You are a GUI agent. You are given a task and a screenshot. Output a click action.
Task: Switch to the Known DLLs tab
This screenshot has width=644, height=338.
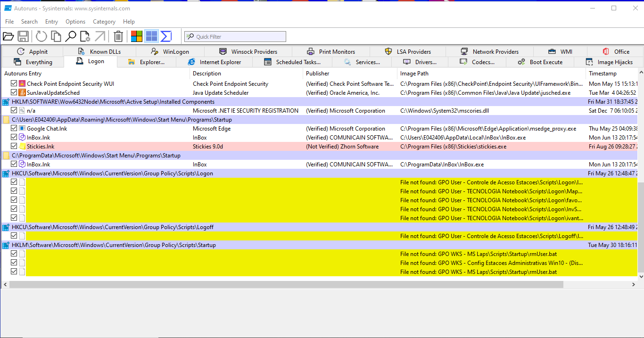[x=99, y=52]
